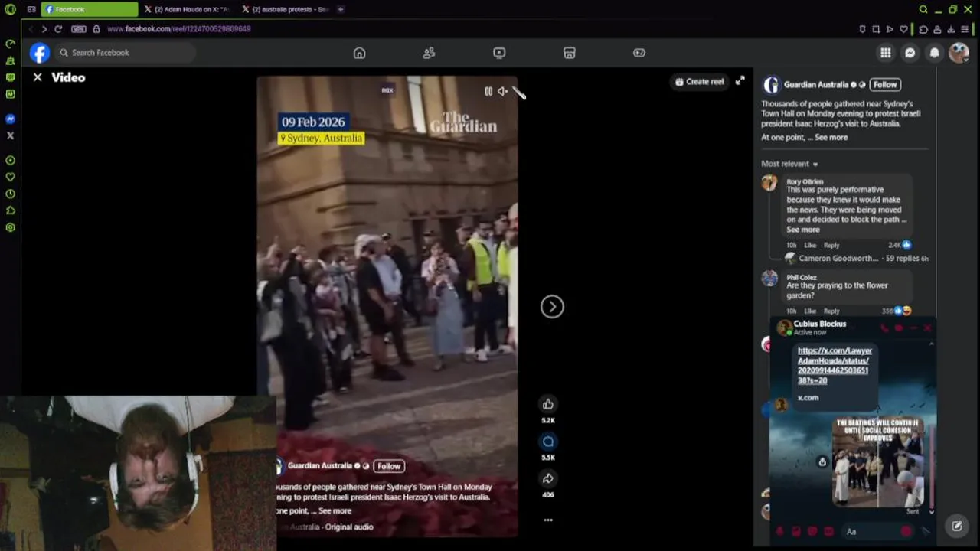
Task: Open Guardian Australia profile picture
Action: pos(771,85)
